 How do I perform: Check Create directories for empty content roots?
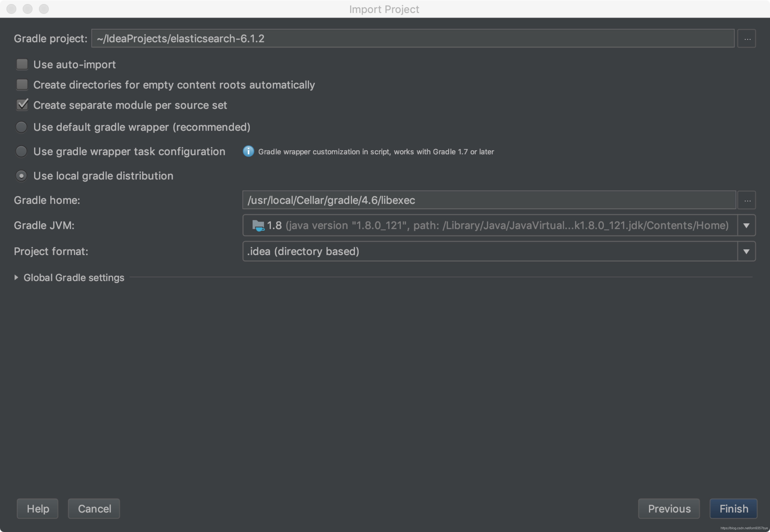(22, 85)
